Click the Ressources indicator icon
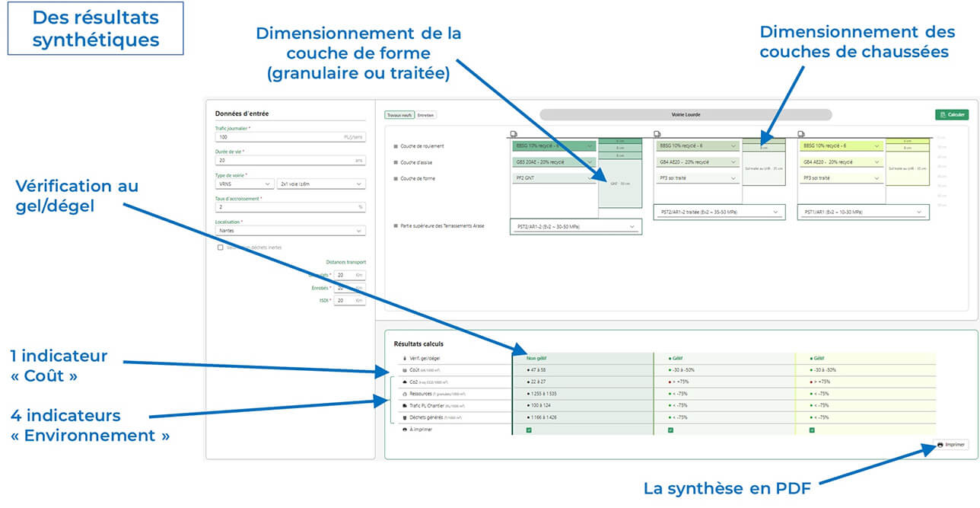The image size is (980, 508). [x=404, y=394]
